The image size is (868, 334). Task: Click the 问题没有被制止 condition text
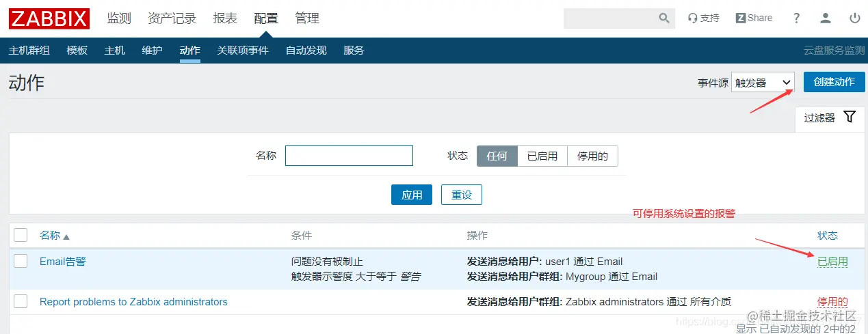click(x=327, y=262)
